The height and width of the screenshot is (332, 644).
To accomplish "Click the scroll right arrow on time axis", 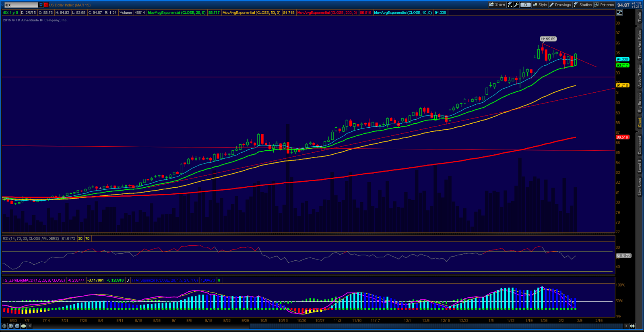I will click(626, 326).
